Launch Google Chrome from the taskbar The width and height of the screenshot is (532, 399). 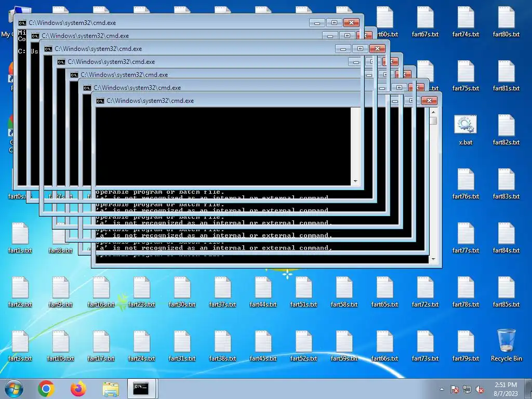(46, 389)
